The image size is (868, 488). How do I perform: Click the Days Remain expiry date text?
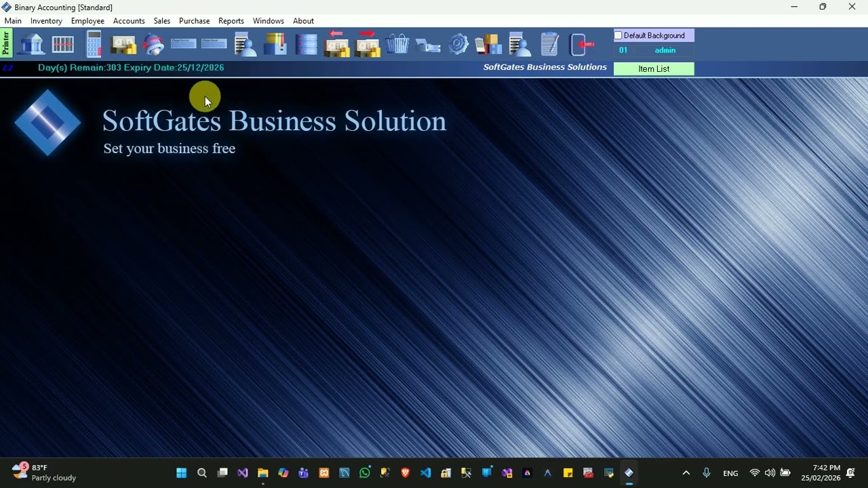[131, 68]
